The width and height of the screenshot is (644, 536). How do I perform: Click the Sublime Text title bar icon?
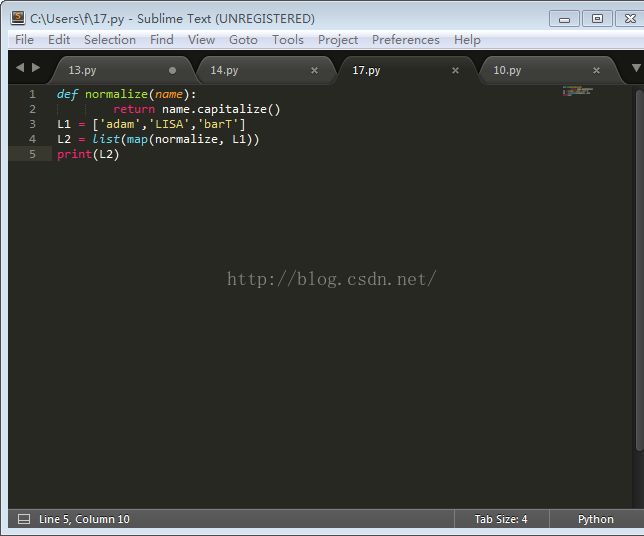[18, 18]
